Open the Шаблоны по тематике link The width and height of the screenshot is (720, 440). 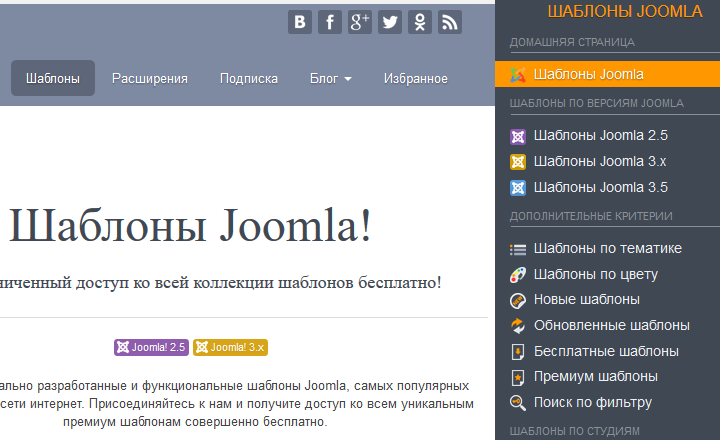[608, 248]
